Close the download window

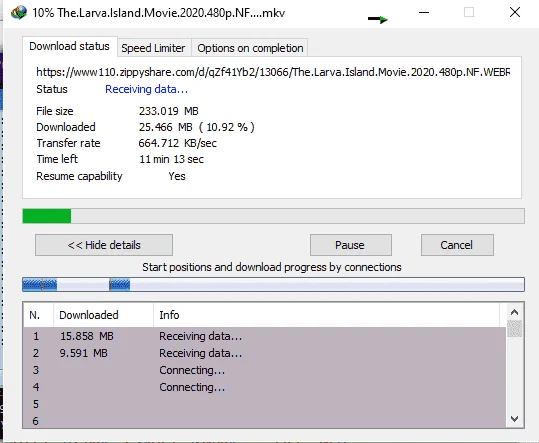[515, 12]
